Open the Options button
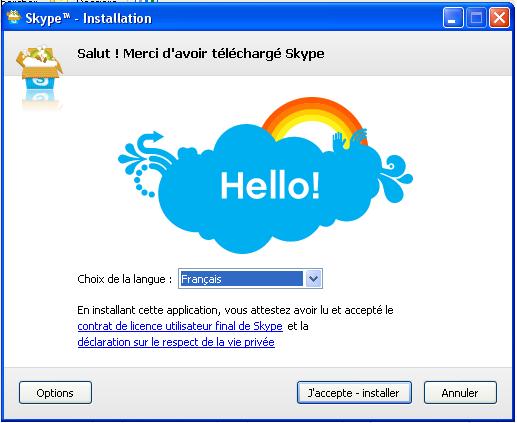517x423 pixels. click(55, 393)
